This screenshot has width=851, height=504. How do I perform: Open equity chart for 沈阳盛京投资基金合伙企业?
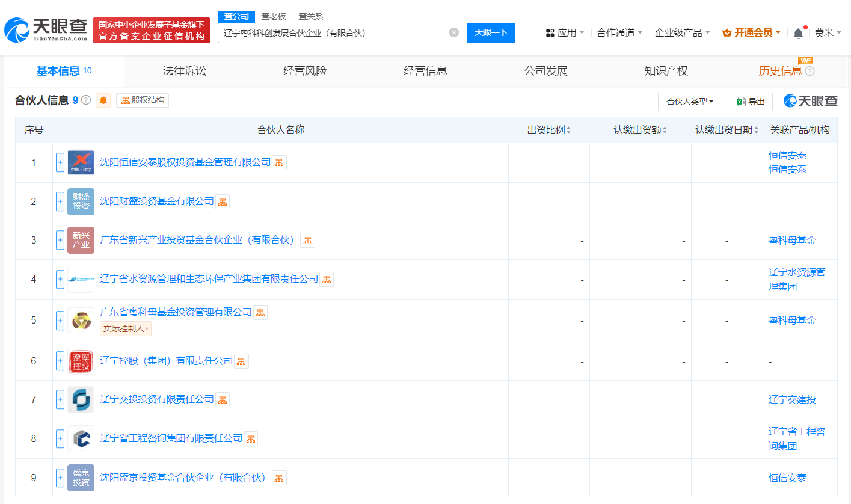pos(280,478)
